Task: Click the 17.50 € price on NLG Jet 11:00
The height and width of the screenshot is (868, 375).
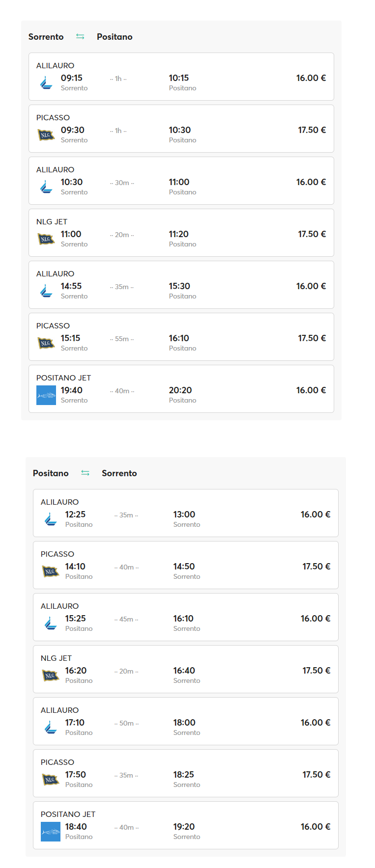Action: pos(312,234)
